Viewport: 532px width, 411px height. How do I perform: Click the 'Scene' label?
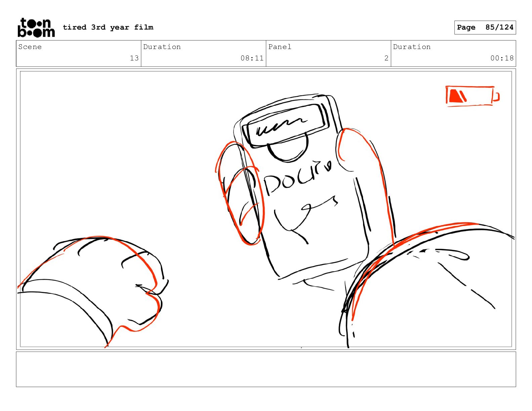click(30, 47)
